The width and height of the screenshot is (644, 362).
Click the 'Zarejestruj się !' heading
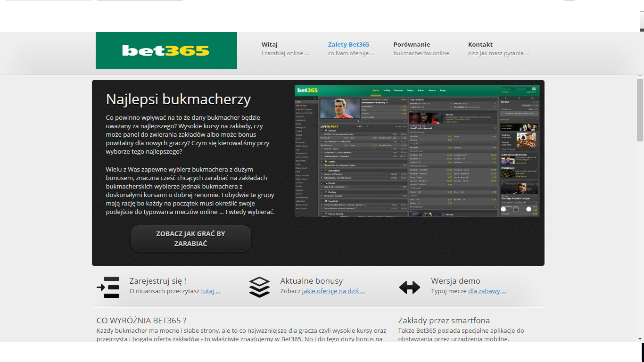[158, 281]
